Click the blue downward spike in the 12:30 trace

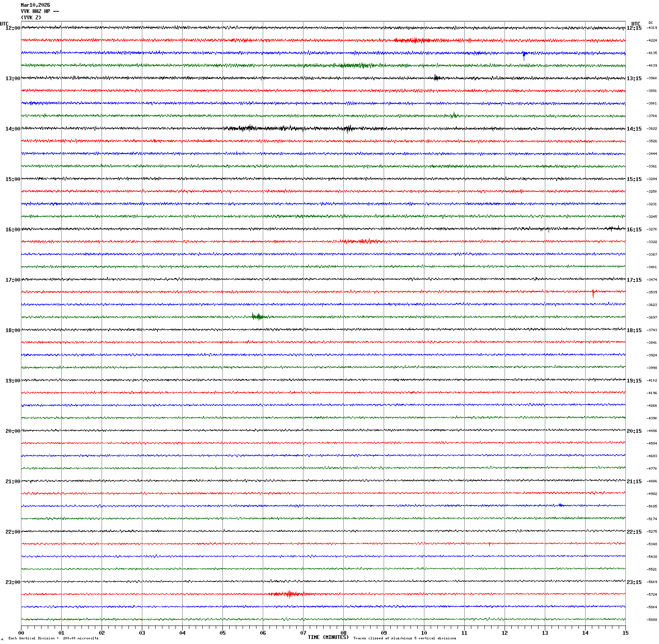(524, 56)
